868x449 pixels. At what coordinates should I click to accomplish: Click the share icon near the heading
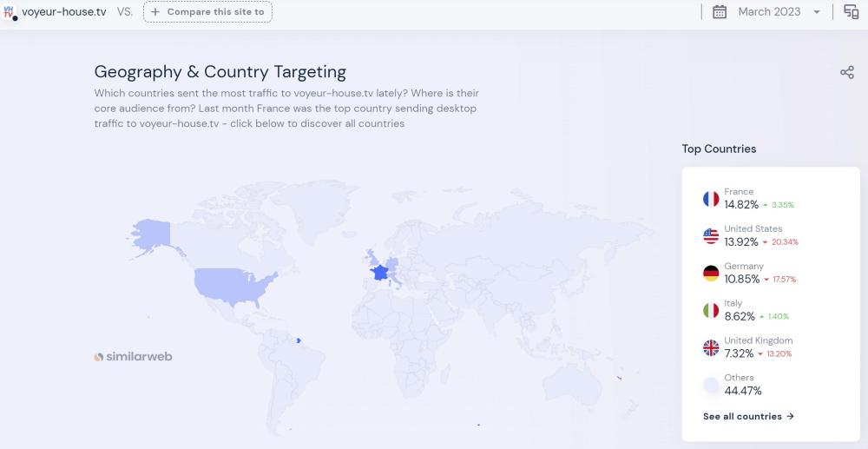(x=847, y=72)
